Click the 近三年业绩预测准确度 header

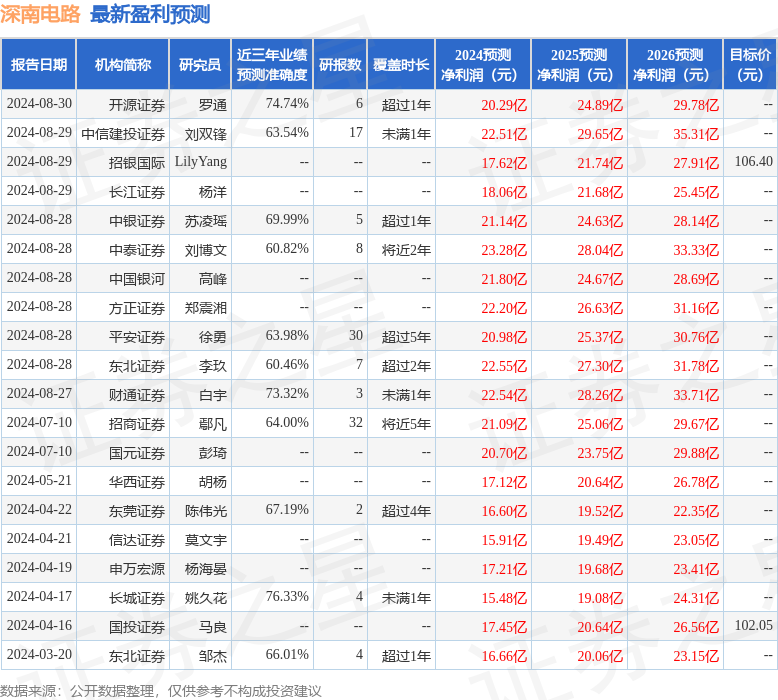(272, 64)
